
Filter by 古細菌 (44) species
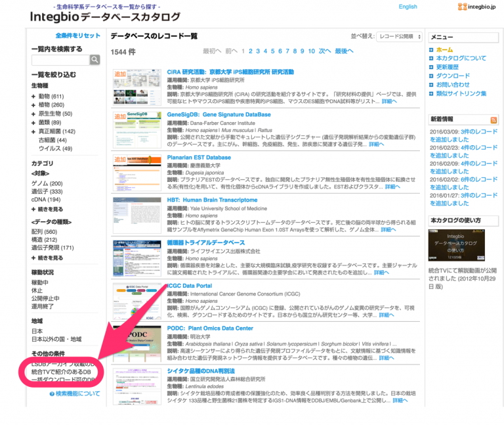click(x=52, y=141)
